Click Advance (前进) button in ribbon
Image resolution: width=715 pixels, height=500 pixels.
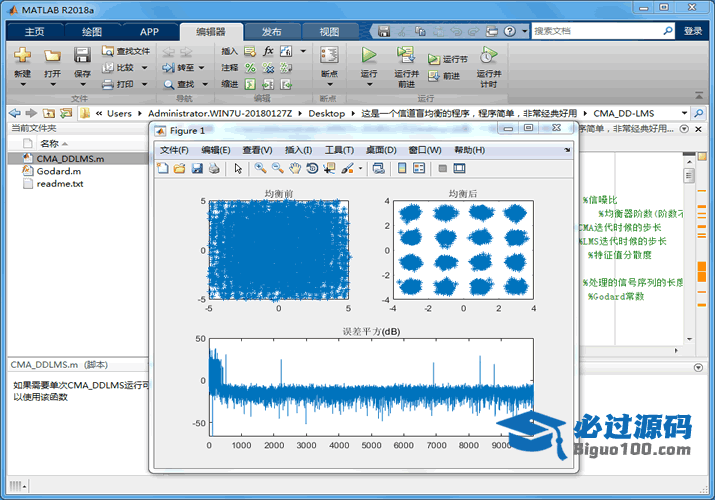tap(444, 76)
